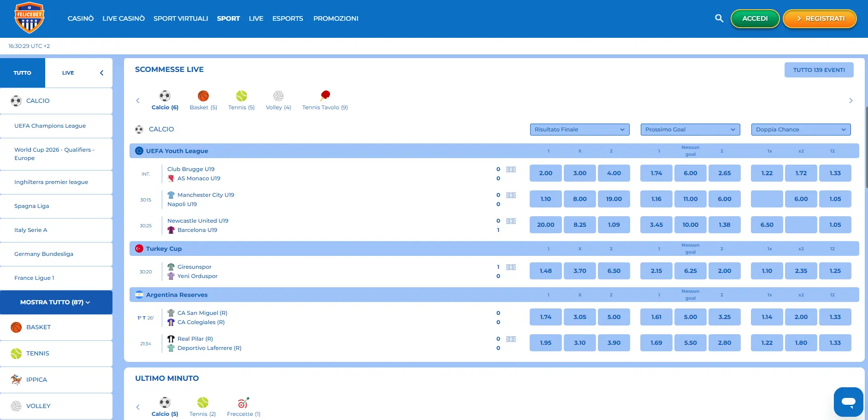Go to the Live Casinò menu

click(124, 18)
